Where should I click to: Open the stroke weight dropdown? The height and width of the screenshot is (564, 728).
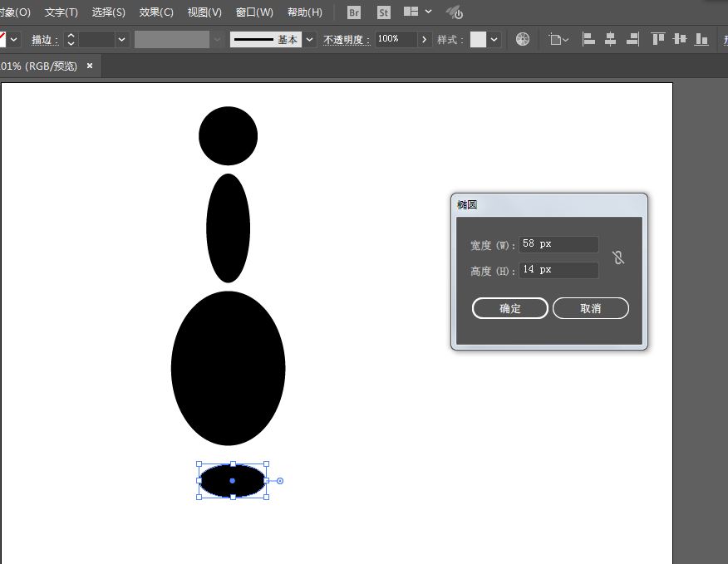click(121, 39)
